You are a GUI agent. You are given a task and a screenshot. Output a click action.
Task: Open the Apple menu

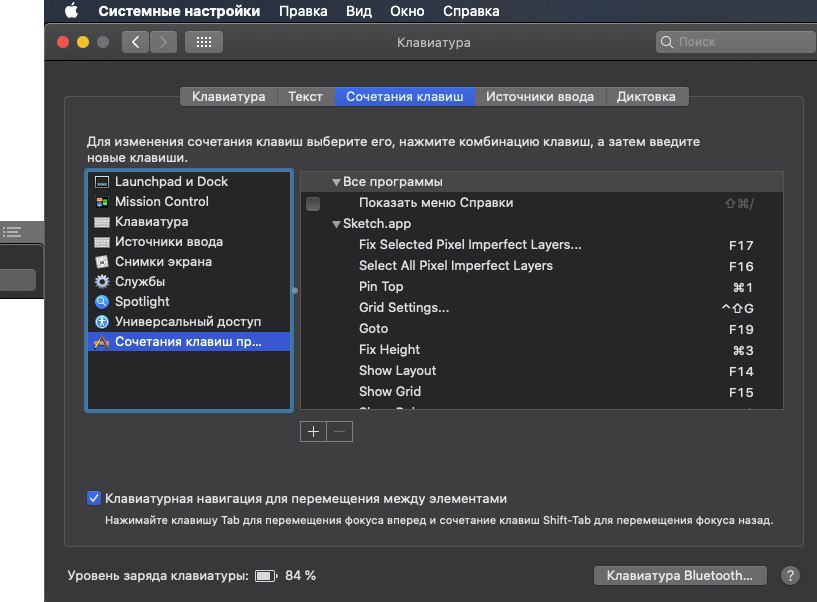[71, 10]
